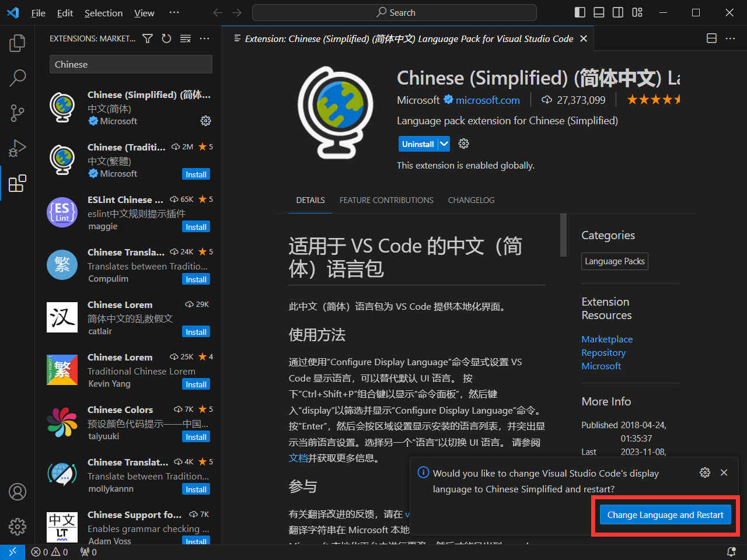The height and width of the screenshot is (560, 747).
Task: Clear extensions search results icon
Action: click(186, 38)
